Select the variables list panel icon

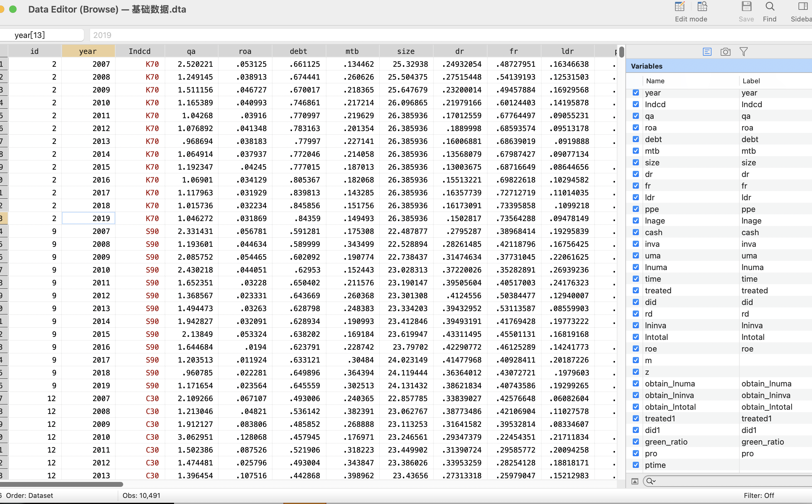(707, 52)
